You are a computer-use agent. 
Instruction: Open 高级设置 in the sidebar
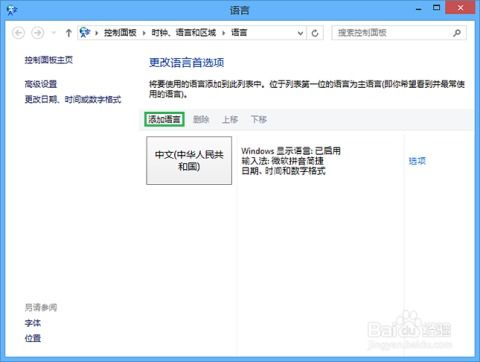point(41,84)
